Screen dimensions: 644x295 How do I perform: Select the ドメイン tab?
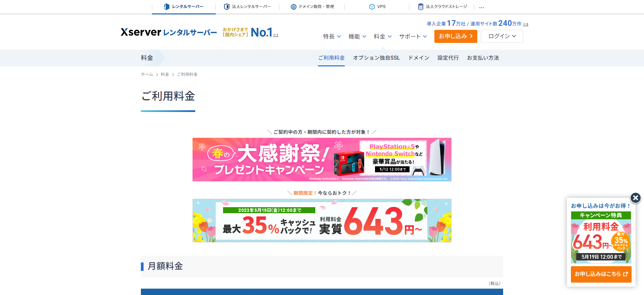click(419, 58)
